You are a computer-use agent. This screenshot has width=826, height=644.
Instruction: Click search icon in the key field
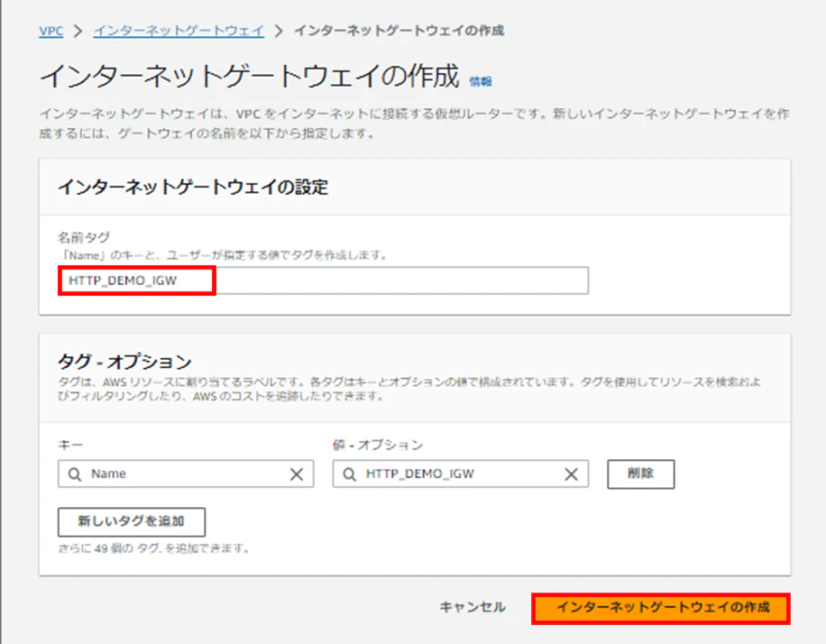(75, 474)
